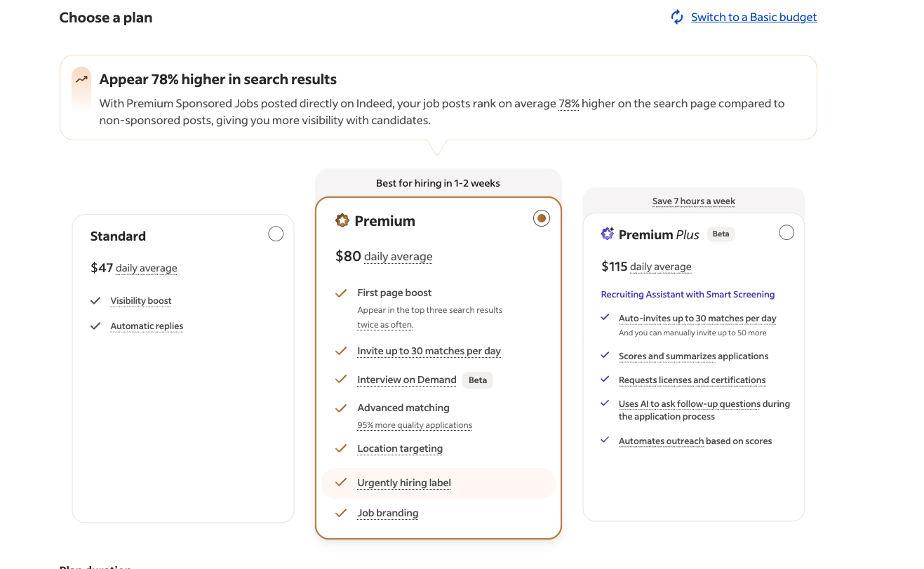Image resolution: width=924 pixels, height=569 pixels.
Task: Click the 78% underlined text in banner
Action: pos(569,103)
